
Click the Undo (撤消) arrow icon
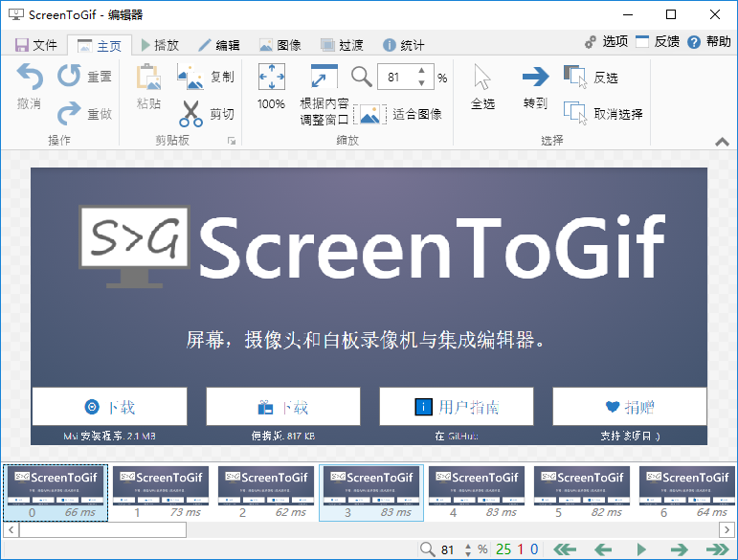tap(30, 78)
